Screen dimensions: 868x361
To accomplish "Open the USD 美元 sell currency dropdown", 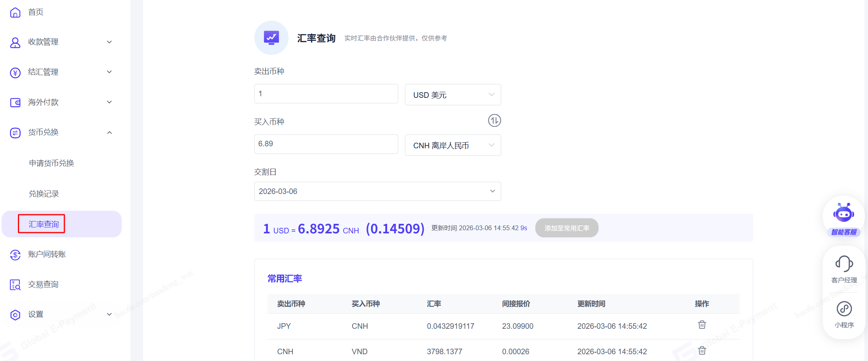I will (x=453, y=95).
